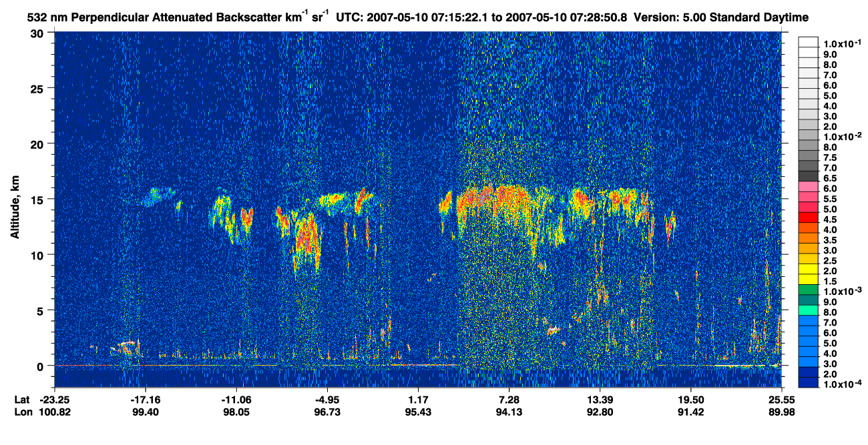Click the 'Lat' row label
Image resolution: width=868 pixels, height=445 pixels.
click(x=22, y=400)
